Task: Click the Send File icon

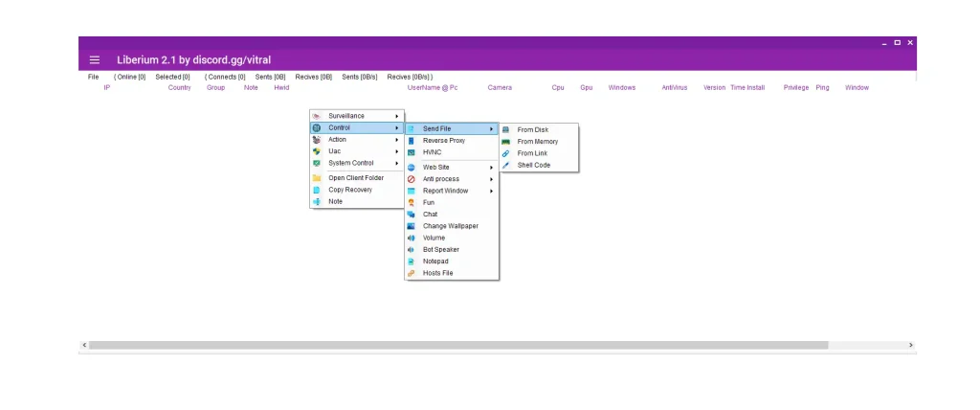Action: (411, 129)
